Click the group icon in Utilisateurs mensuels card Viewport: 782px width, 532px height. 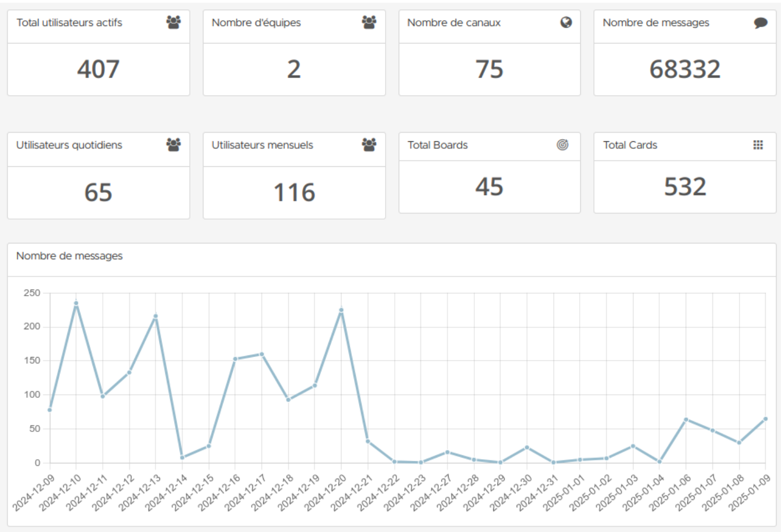(x=369, y=145)
